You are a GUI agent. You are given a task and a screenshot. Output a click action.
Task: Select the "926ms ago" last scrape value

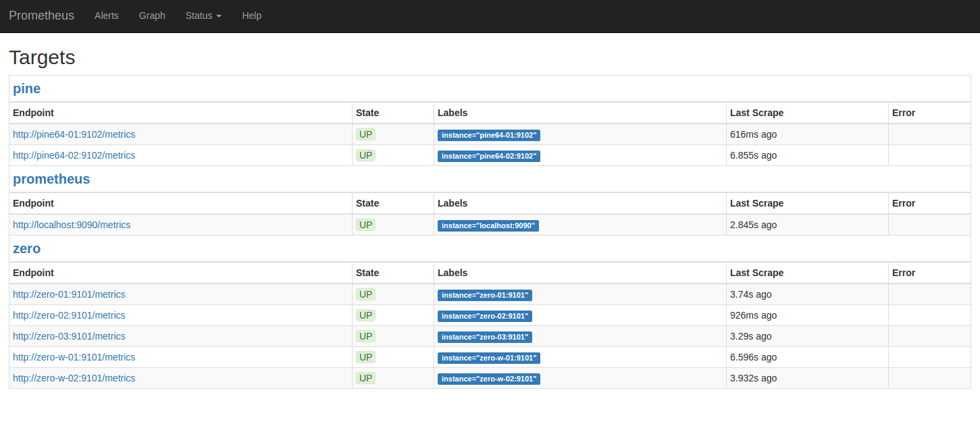[753, 315]
